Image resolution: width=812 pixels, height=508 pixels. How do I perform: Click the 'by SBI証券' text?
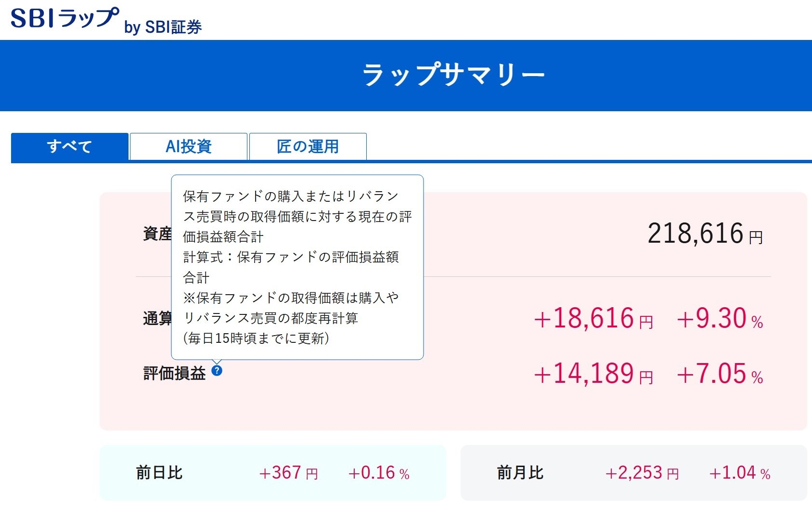pyautogui.click(x=163, y=27)
